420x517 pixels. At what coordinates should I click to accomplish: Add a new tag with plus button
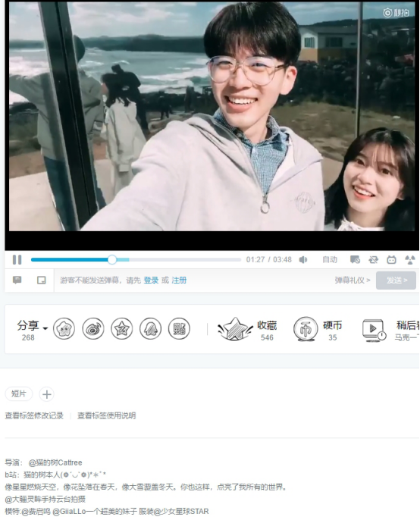[46, 394]
